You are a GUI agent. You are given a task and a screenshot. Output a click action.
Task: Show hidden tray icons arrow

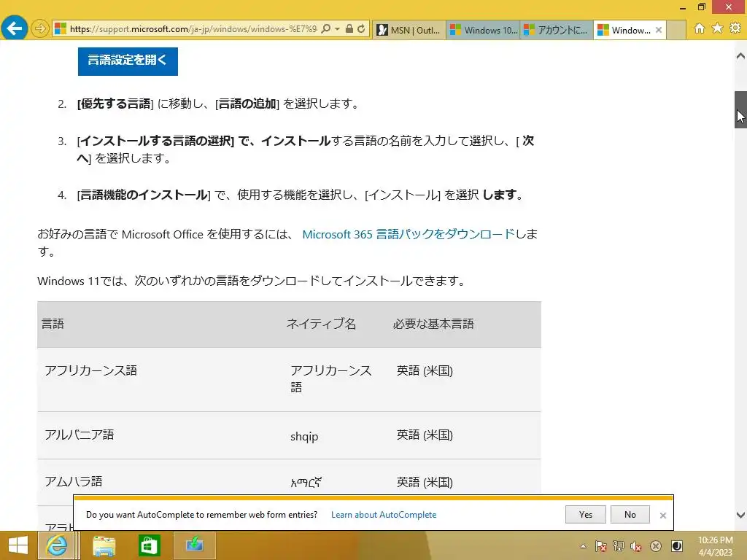[583, 546]
